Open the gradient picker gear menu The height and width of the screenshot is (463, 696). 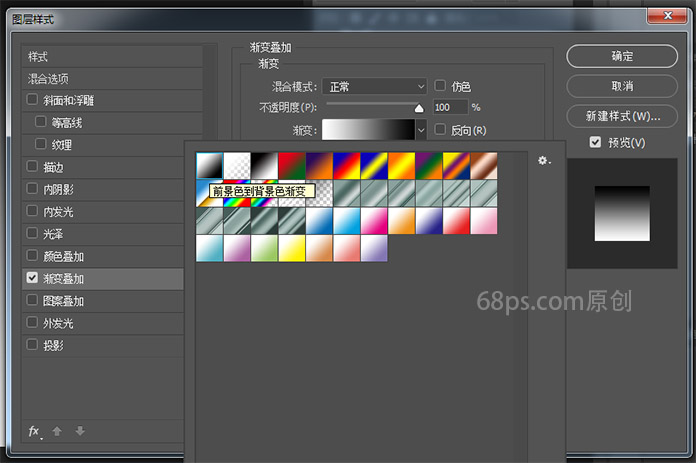pyautogui.click(x=544, y=160)
